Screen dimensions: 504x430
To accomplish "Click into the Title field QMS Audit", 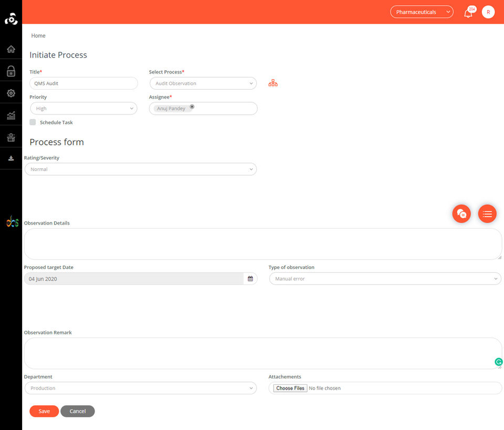I will (83, 83).
